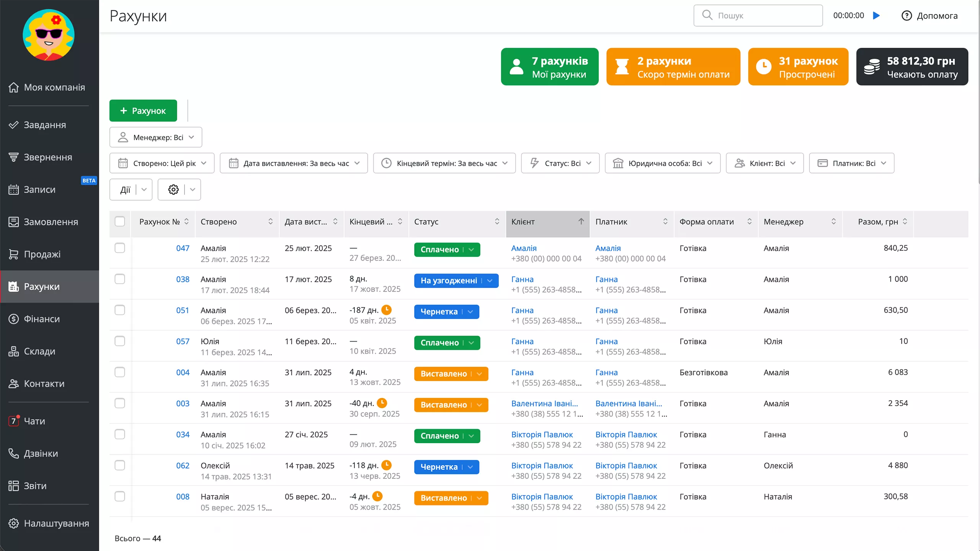Open the Склади warehouse section
980x551 pixels.
39,351
